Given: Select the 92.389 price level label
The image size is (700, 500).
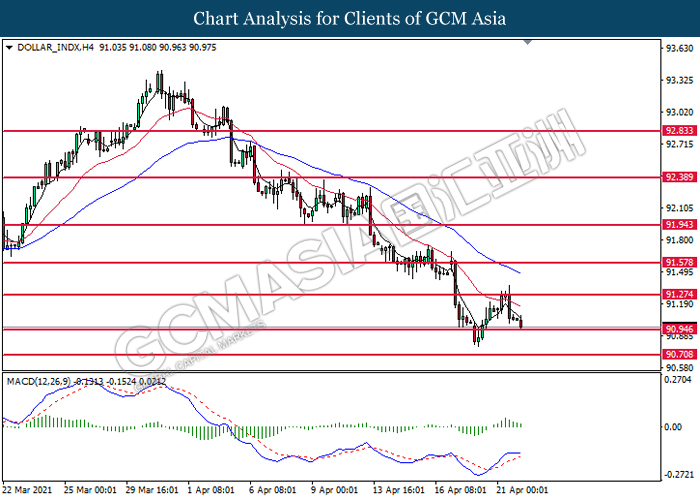Looking at the screenshot, I should point(679,177).
